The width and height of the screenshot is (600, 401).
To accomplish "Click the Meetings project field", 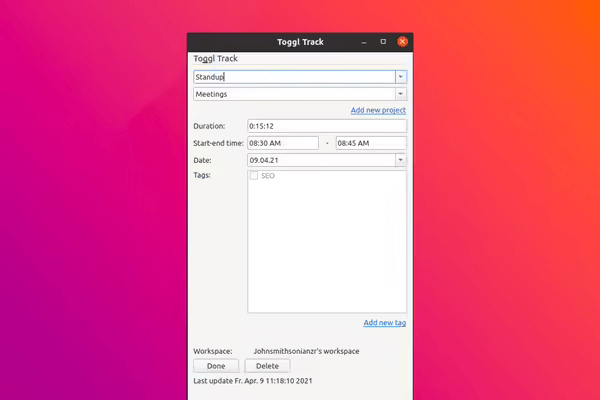I will 294,94.
